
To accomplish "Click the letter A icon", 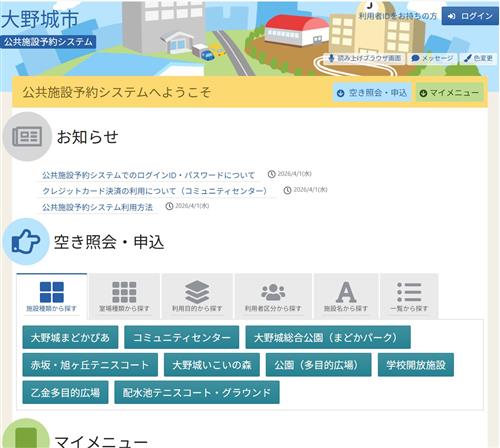I will pyautogui.click(x=346, y=292).
